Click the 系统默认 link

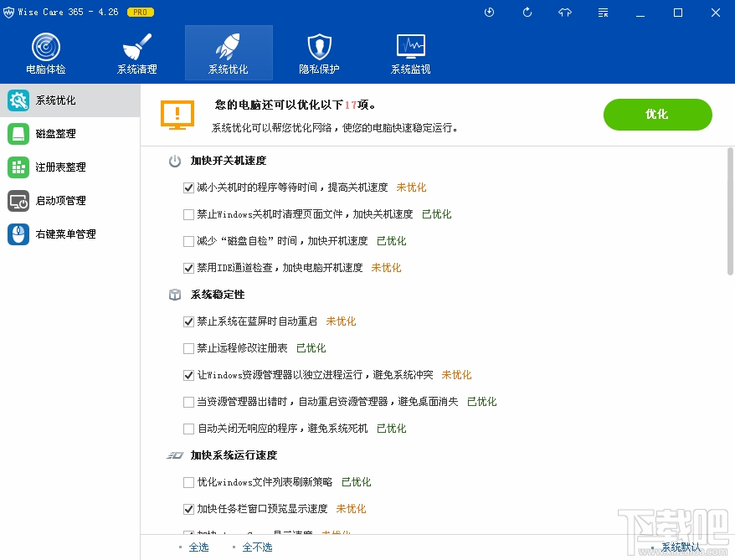[x=681, y=547]
